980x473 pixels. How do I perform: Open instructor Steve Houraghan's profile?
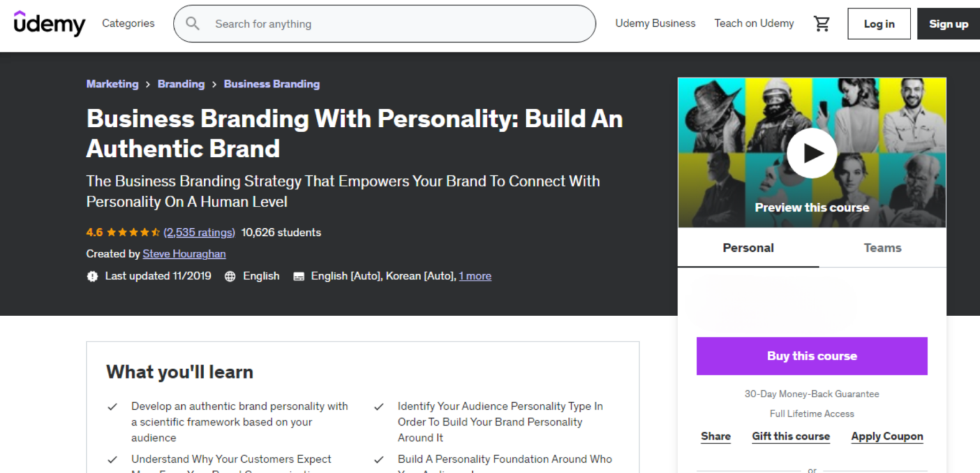(x=184, y=254)
